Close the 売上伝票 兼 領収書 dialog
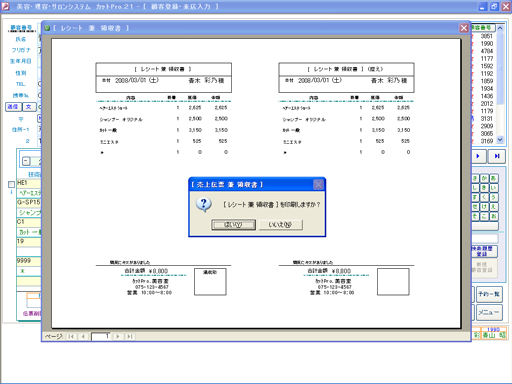Viewport: 512px width, 384px height. pyautogui.click(x=318, y=184)
